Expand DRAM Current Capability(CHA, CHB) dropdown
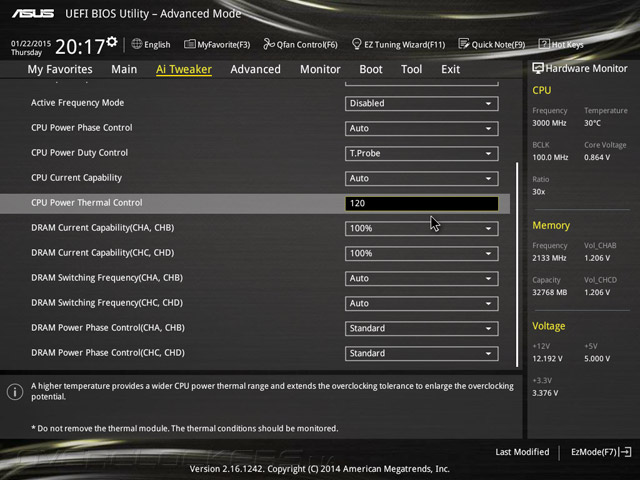Image resolution: width=640 pixels, height=480 pixels. pos(422,228)
